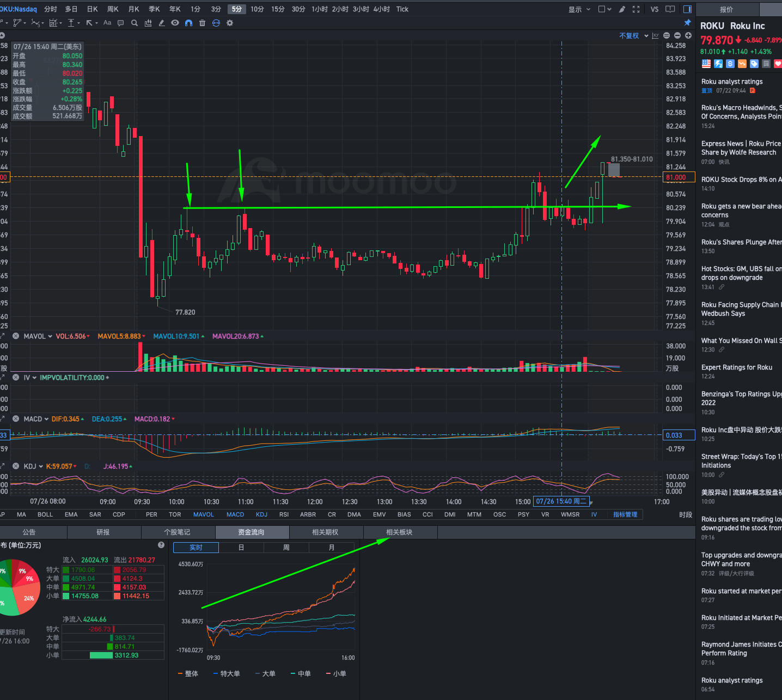Toggle the 特大单 legend series
The width and height of the screenshot is (782, 700).
227,674
